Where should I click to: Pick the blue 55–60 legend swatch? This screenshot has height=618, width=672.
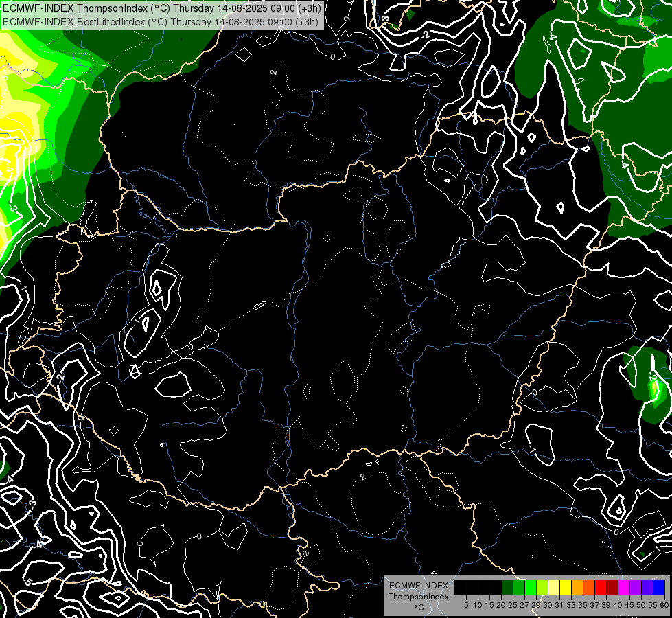point(659,587)
